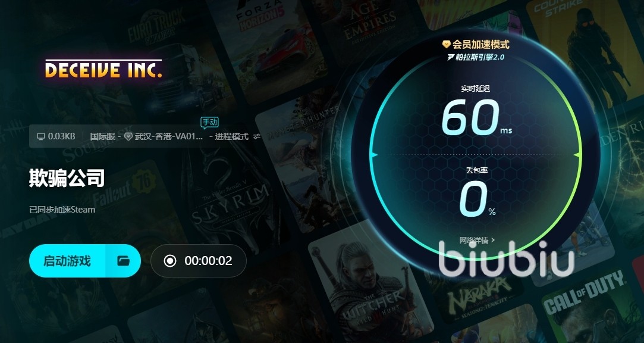Click the monitor traffic icon near 0.03KB

(40, 136)
